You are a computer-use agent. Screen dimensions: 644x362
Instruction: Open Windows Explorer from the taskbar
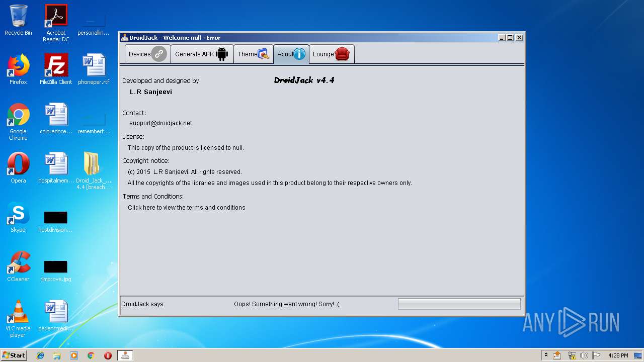57,355
